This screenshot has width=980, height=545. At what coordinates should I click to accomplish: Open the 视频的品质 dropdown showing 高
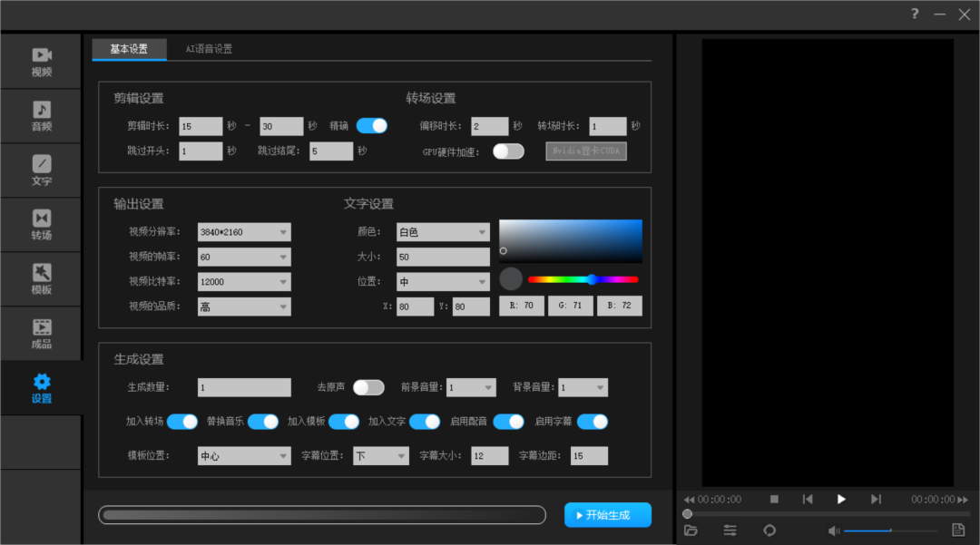tap(244, 307)
